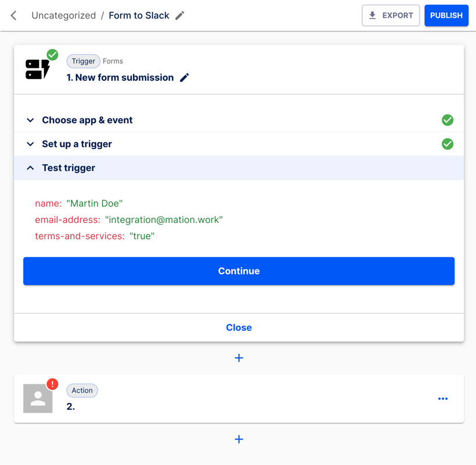Viewport: 476px width, 465px height.
Task: Open the ellipsis menu on the Action step
Action: (x=443, y=399)
